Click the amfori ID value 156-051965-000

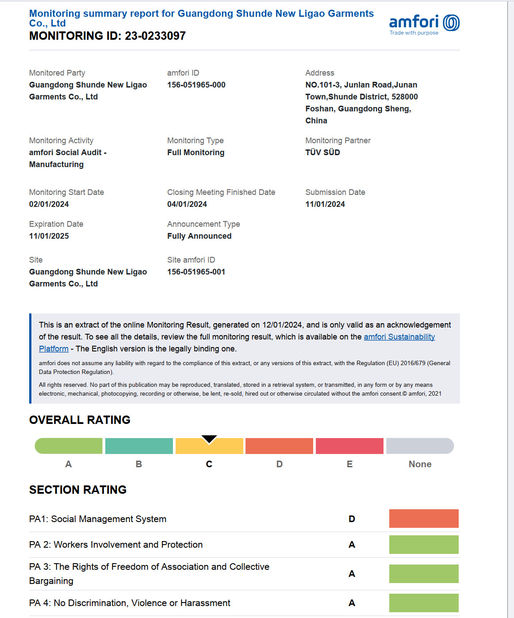(x=196, y=85)
